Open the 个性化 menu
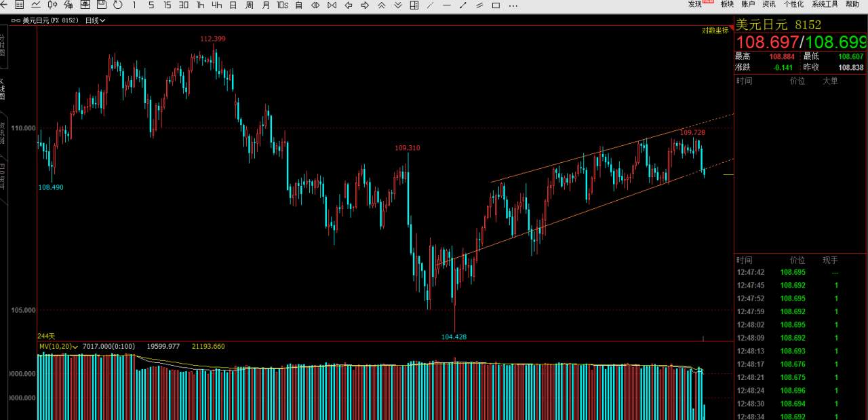 (793, 4)
